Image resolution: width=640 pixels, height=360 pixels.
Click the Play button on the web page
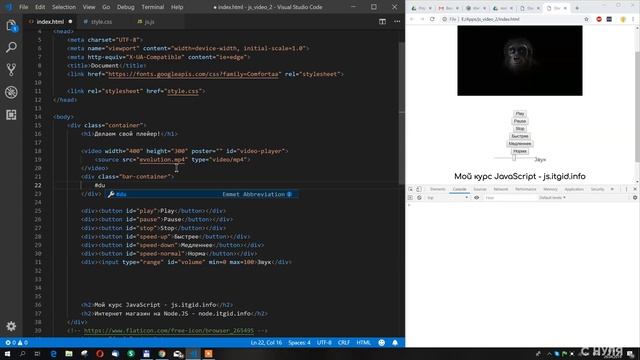click(x=520, y=114)
